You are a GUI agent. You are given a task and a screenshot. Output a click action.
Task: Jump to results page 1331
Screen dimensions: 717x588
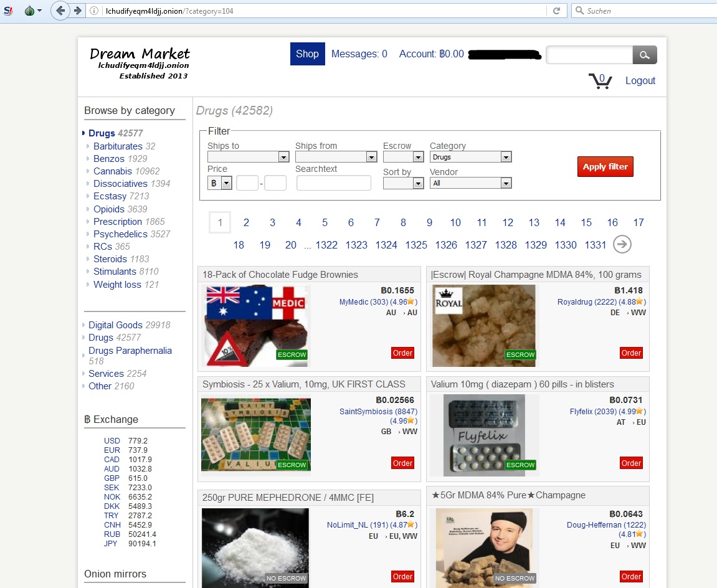click(x=596, y=245)
